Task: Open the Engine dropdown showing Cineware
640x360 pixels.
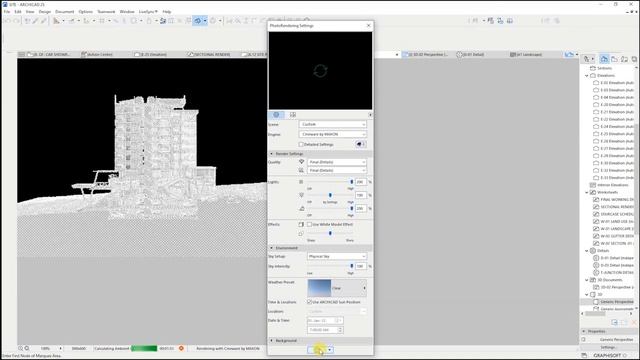Action: 333,134
